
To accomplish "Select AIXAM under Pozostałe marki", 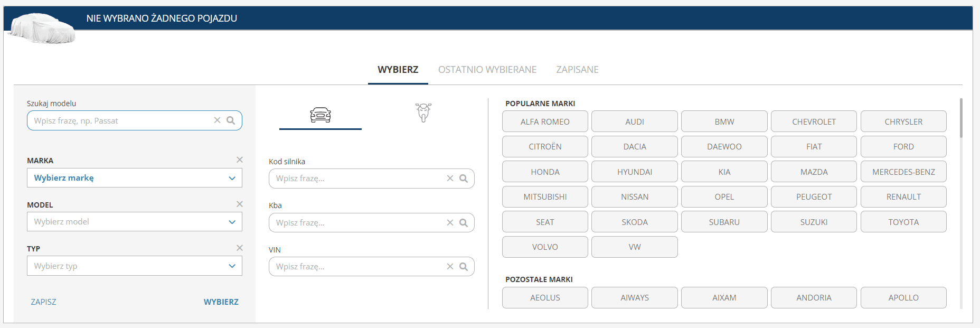I will [724, 297].
